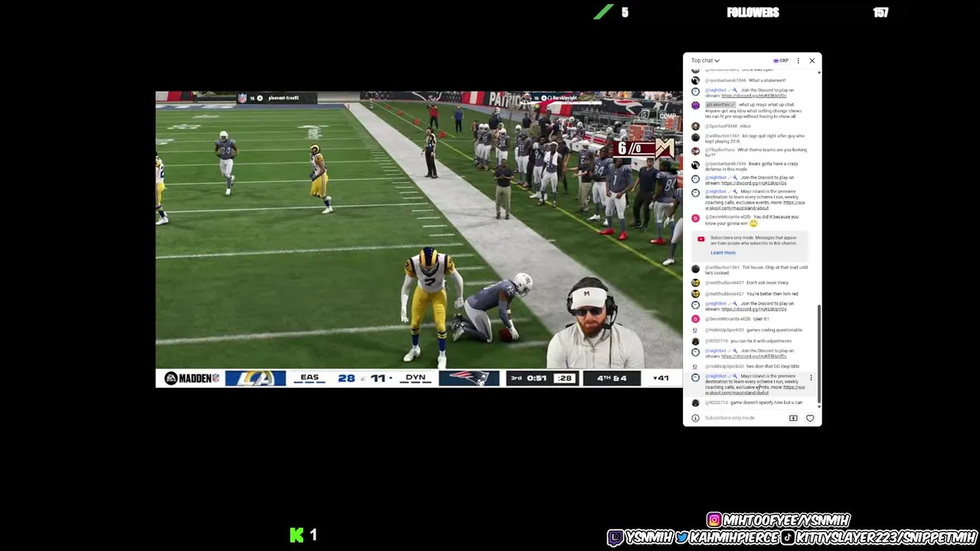
Task: Select the @PlayBoiYuno username
Action: [720, 151]
